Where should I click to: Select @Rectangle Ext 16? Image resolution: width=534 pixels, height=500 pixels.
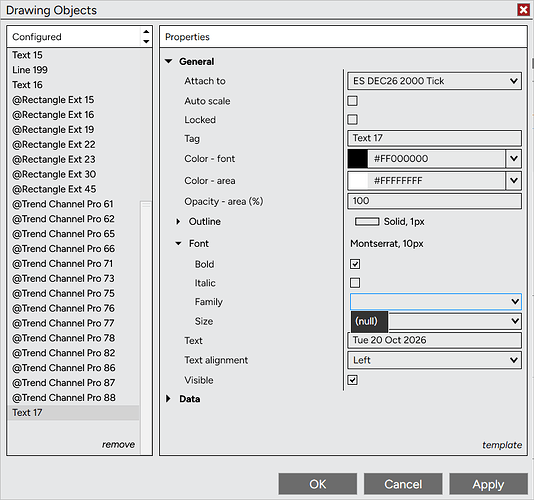(73, 115)
